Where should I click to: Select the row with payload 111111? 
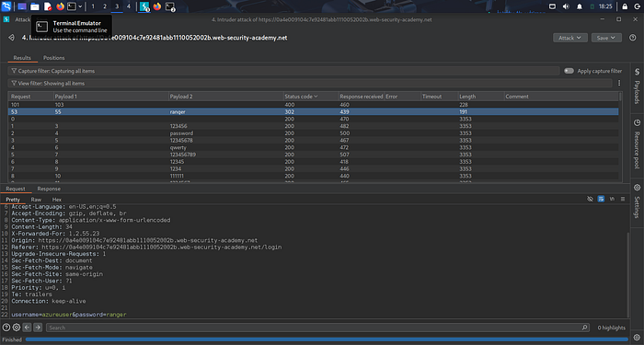click(314, 176)
